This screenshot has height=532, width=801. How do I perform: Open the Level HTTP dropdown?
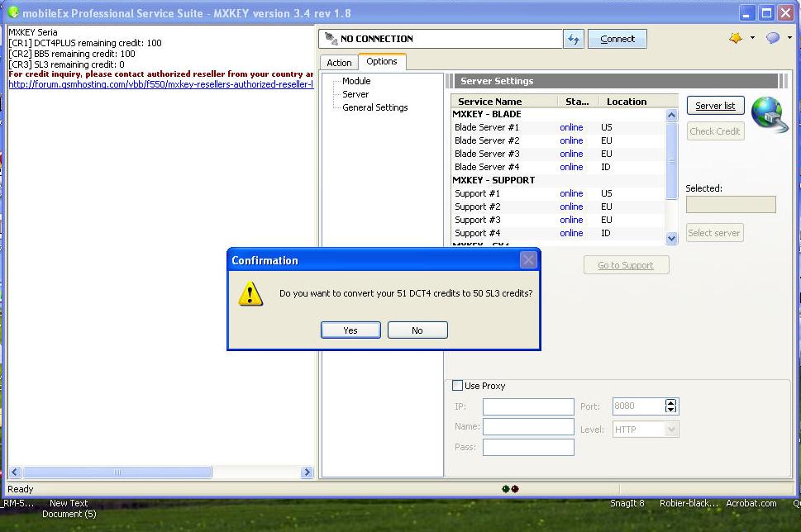(x=672, y=430)
